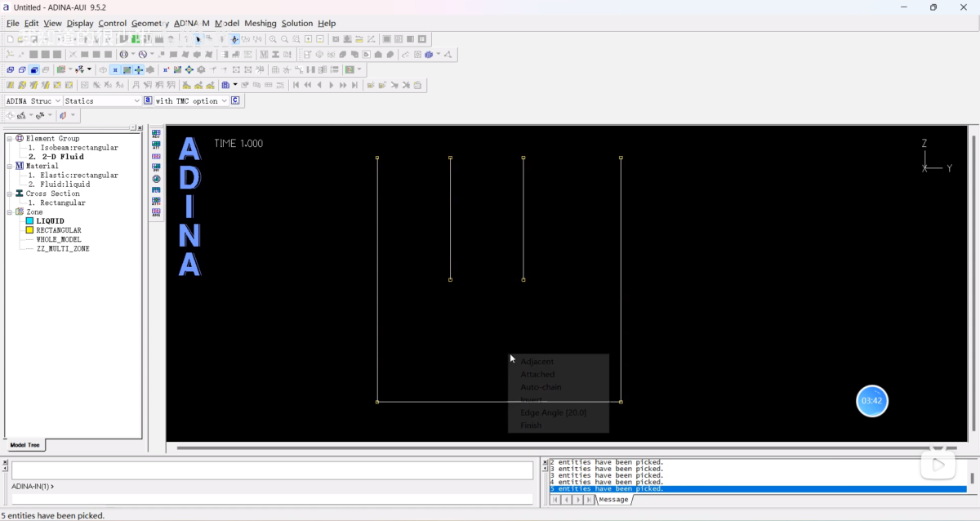Select the Pick arrow cursor tool
980x521 pixels.
[198, 39]
